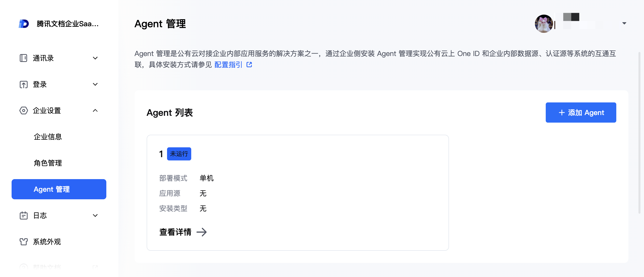Screen dimensions: 644x277
Task: Click the 通讯录 contacts book icon
Action: [x=23, y=58]
